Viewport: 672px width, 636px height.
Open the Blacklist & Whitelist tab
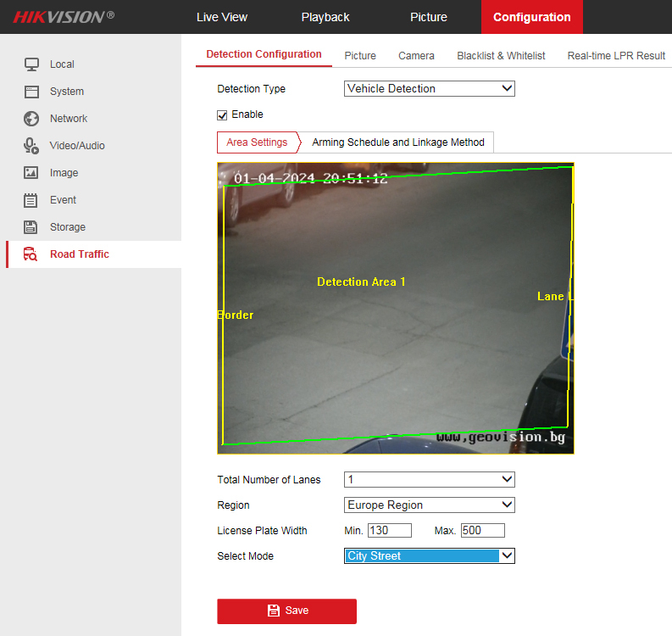(x=501, y=56)
